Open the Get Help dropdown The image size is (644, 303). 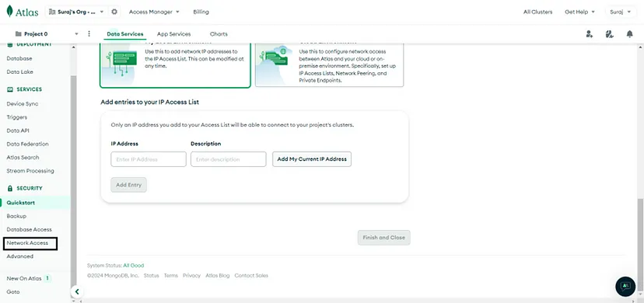coord(579,12)
